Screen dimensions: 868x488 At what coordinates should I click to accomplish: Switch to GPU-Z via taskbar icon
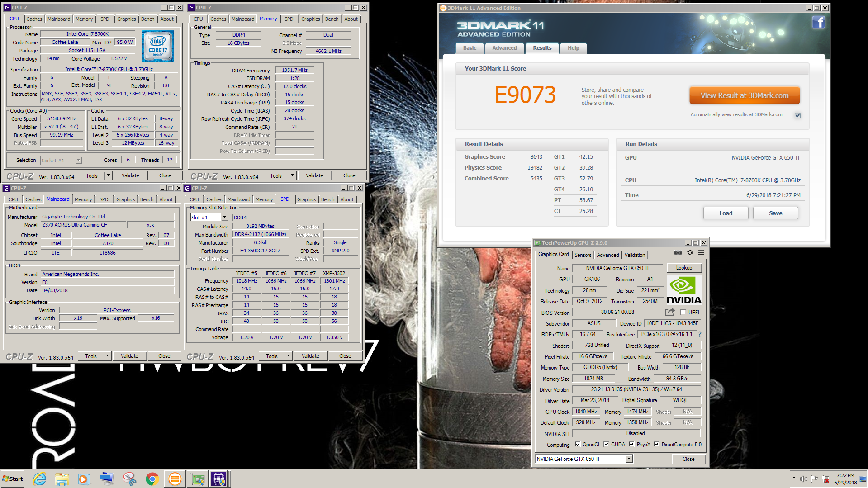pyautogui.click(x=198, y=479)
